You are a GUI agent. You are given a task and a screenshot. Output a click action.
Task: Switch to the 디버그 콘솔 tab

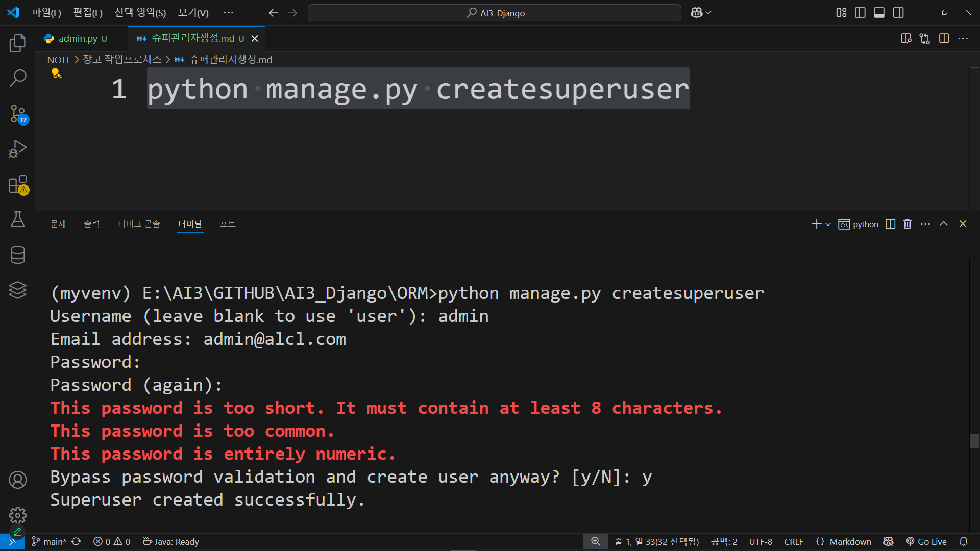(139, 224)
